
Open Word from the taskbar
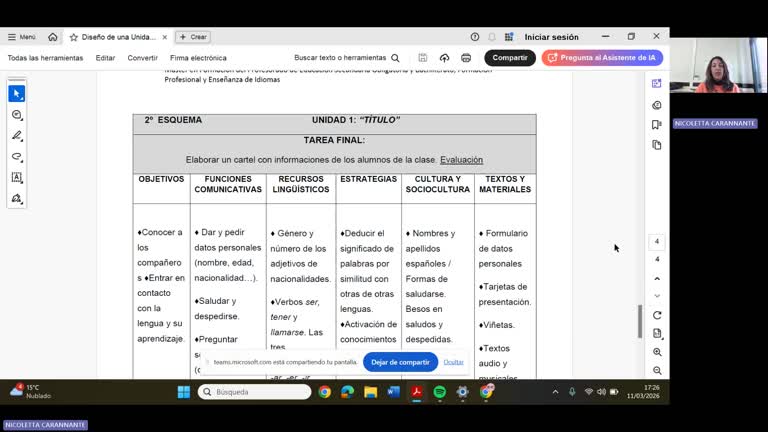pos(394,392)
